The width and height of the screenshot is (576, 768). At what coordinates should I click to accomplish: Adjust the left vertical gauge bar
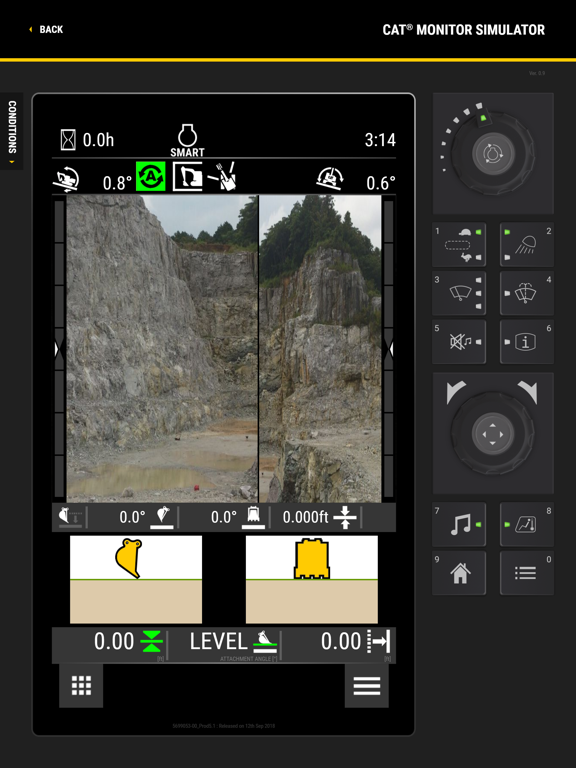[x=59, y=348]
